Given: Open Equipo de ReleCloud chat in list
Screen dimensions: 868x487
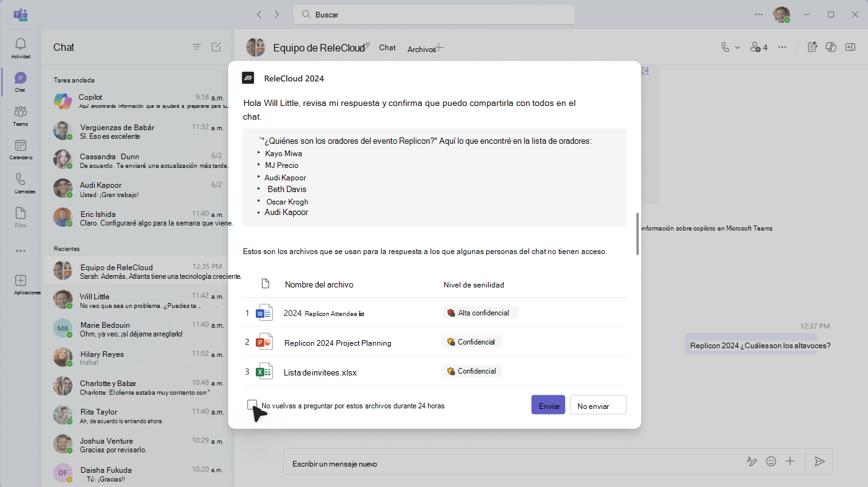Looking at the screenshot, I should [138, 271].
